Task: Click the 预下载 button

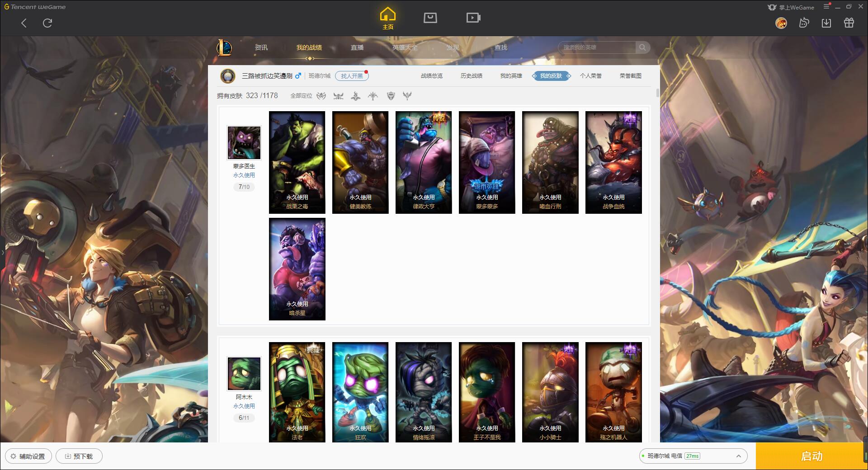Action: click(79, 456)
